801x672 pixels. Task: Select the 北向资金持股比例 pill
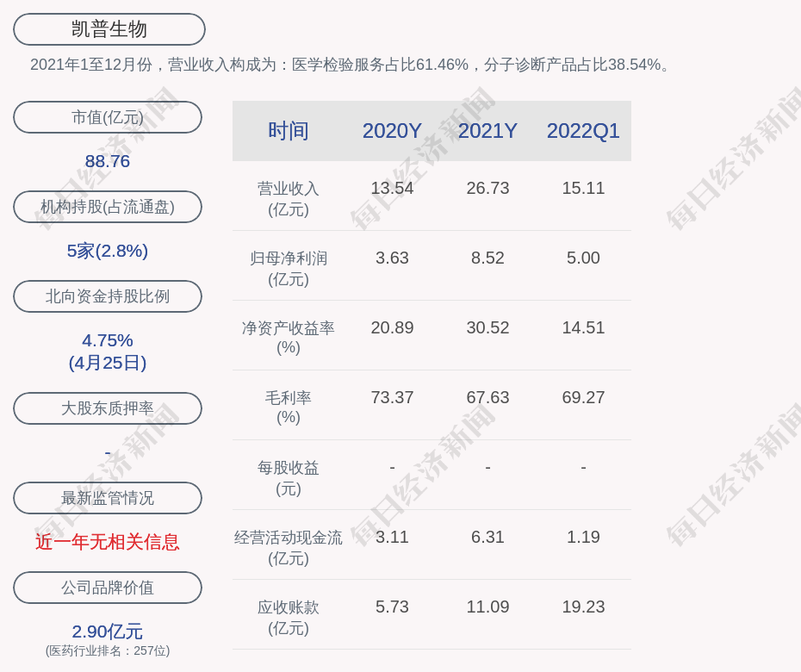108,296
